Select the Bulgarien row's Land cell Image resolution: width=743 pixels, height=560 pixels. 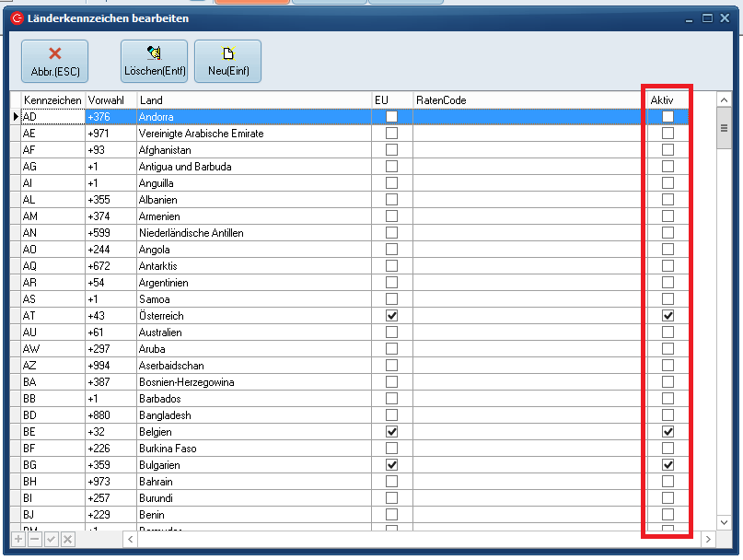click(253, 465)
